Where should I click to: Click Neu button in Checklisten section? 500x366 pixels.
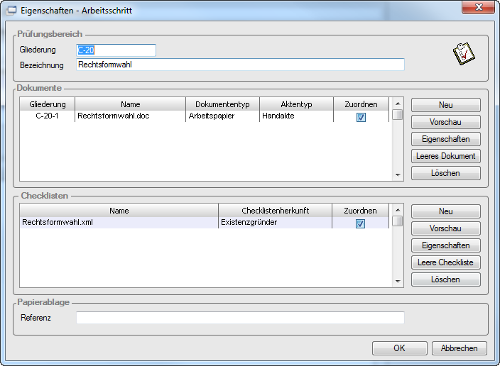coord(446,211)
